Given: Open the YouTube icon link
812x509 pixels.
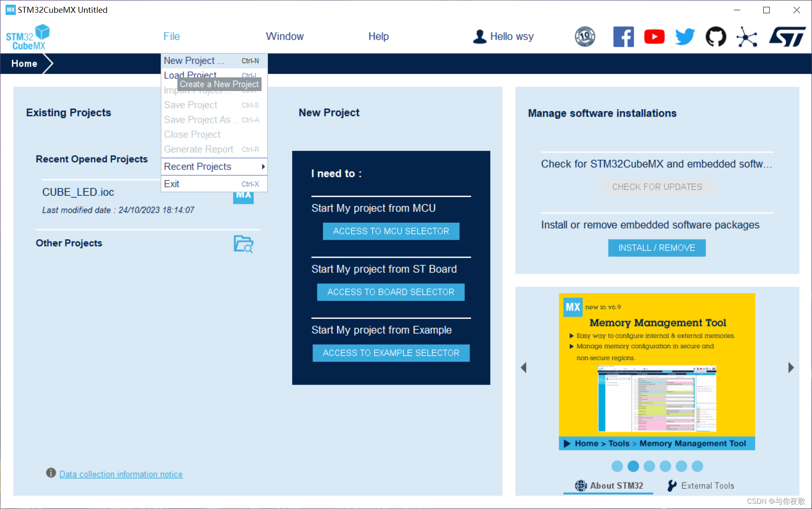Looking at the screenshot, I should coord(654,37).
